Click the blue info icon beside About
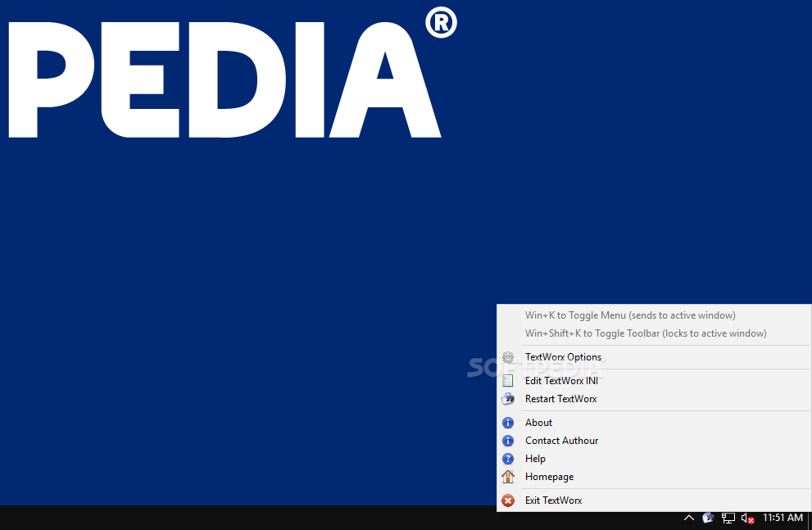Image resolution: width=812 pixels, height=530 pixels. click(x=508, y=423)
